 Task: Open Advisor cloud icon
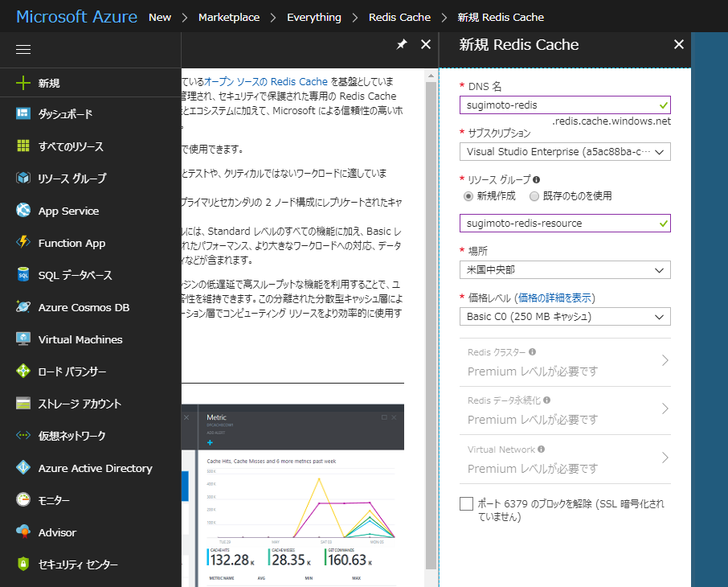click(x=23, y=532)
